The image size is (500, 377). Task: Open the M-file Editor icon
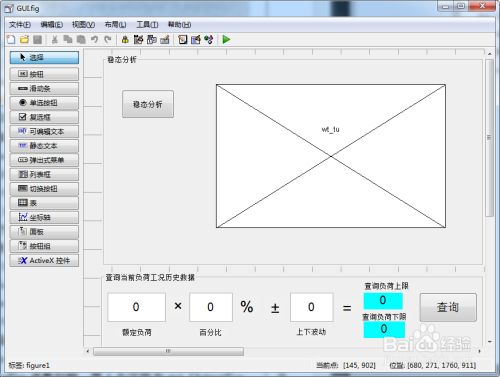pyautogui.click(x=182, y=40)
